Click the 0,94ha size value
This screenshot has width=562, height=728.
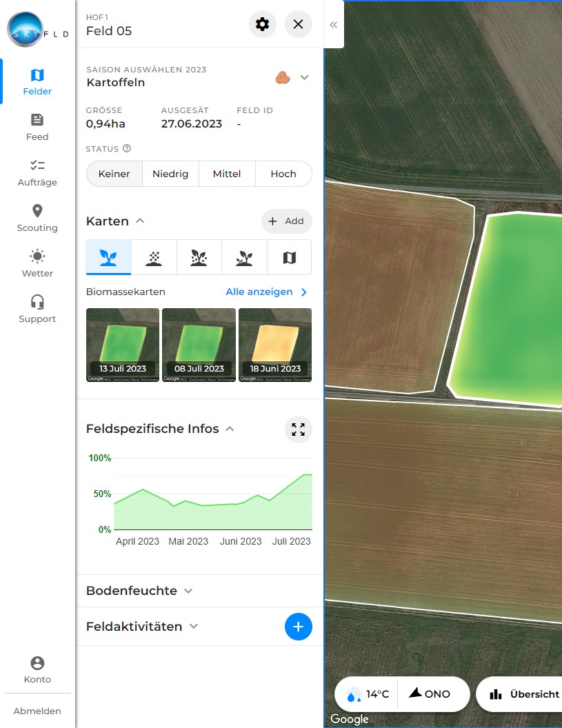[106, 124]
